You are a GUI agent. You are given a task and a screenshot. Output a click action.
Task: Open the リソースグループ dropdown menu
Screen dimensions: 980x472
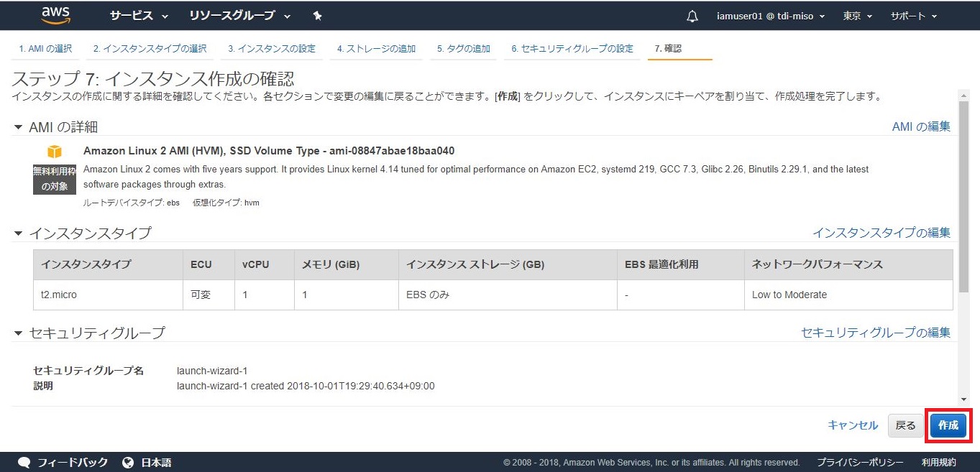pos(239,16)
